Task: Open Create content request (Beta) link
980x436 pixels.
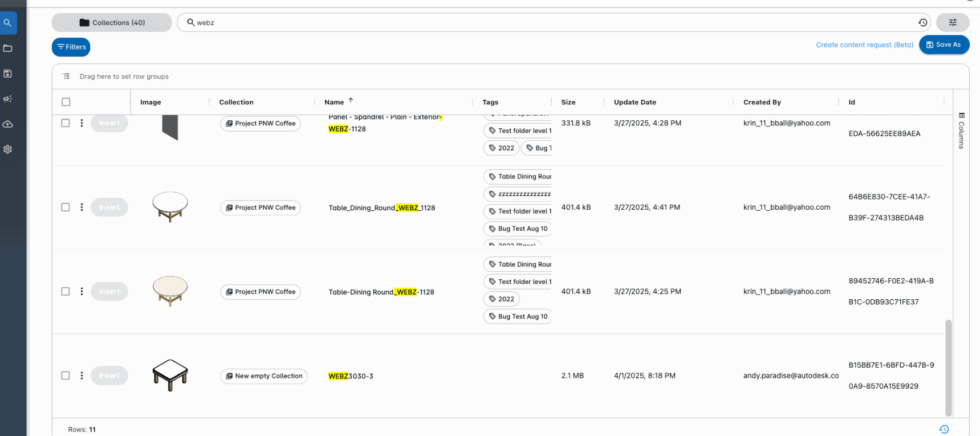Action: point(864,45)
